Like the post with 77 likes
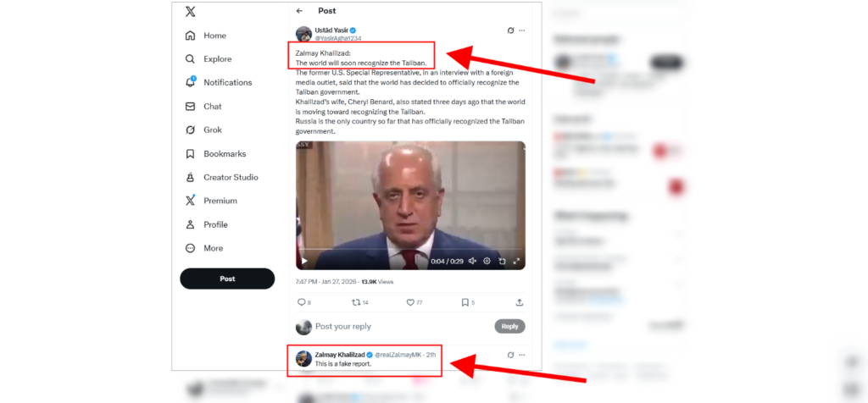868x403 pixels. [x=414, y=302]
